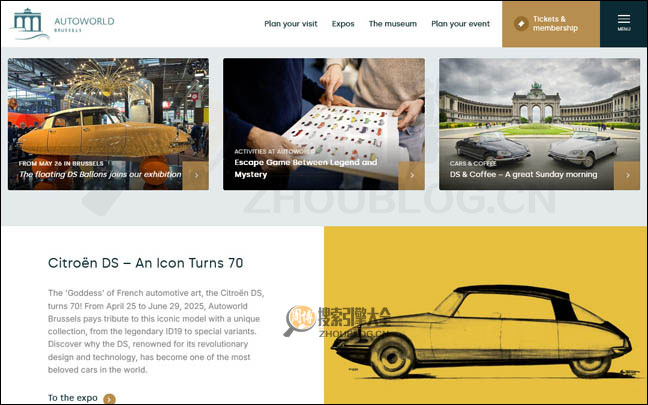This screenshot has width=648, height=405.
Task: Click DS & Coffee – A great Sunday morning title
Action: coord(523,174)
